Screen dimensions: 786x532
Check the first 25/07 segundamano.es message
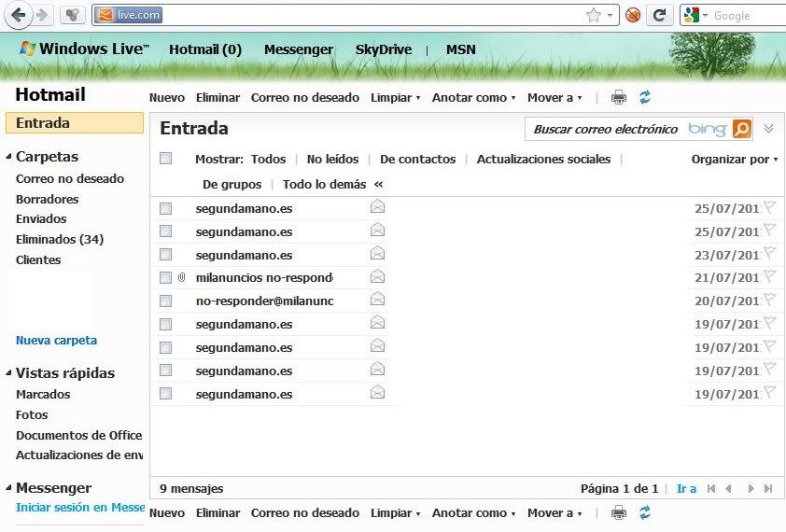click(x=165, y=208)
